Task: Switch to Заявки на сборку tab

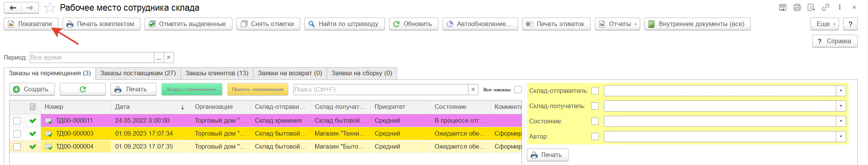Action: 362,73
